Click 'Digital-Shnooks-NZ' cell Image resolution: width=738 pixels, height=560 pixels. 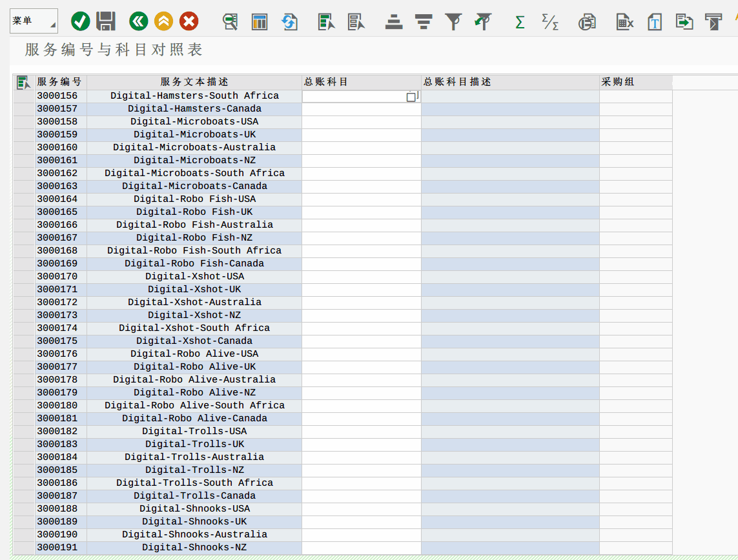[x=194, y=547]
